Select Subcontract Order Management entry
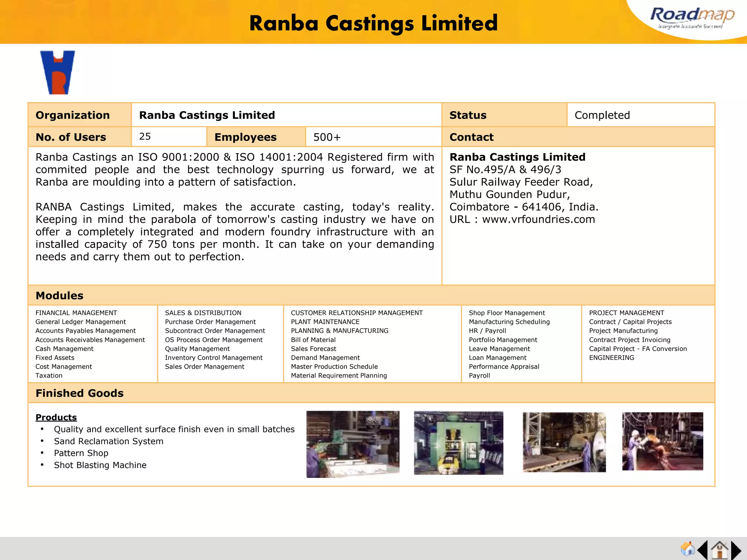This screenshot has width=747, height=560. tap(215, 331)
